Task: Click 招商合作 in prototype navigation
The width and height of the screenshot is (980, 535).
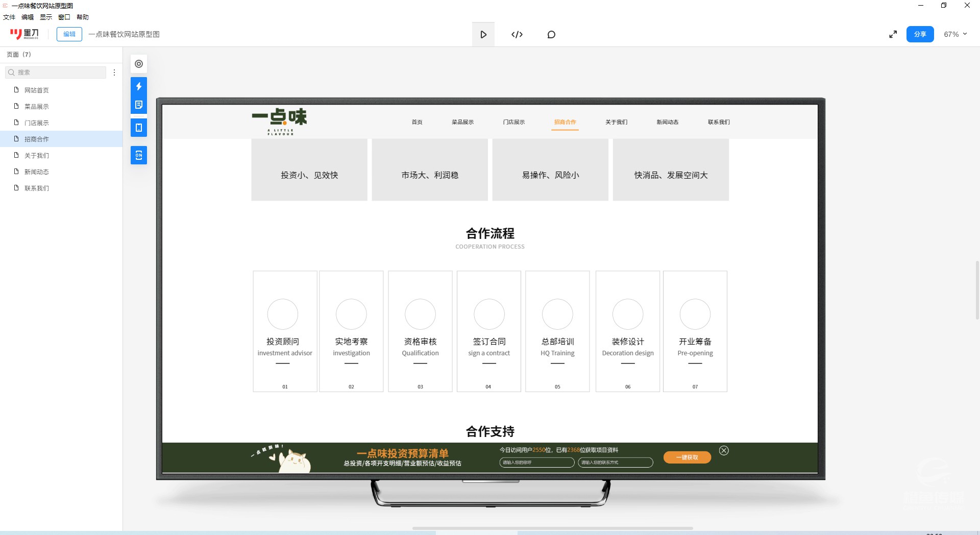Action: pos(565,122)
